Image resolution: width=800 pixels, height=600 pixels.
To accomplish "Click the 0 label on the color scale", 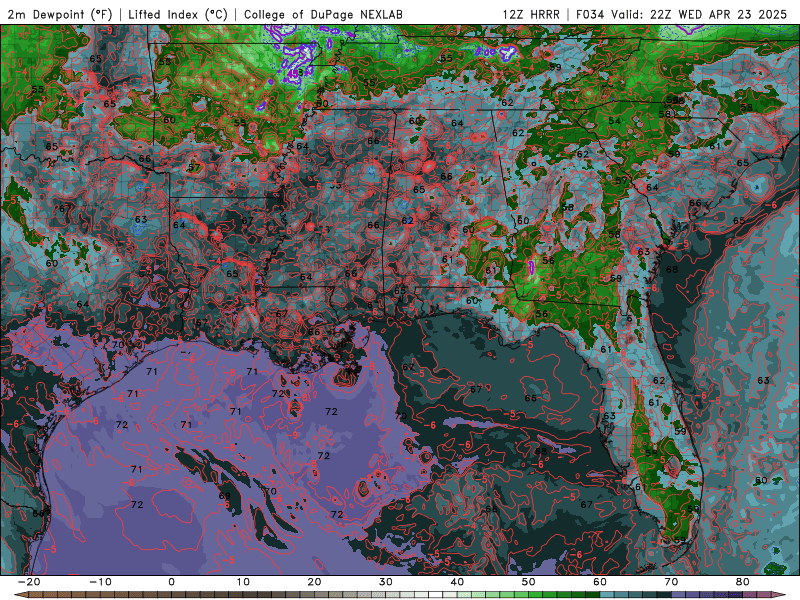I will pos(171,582).
